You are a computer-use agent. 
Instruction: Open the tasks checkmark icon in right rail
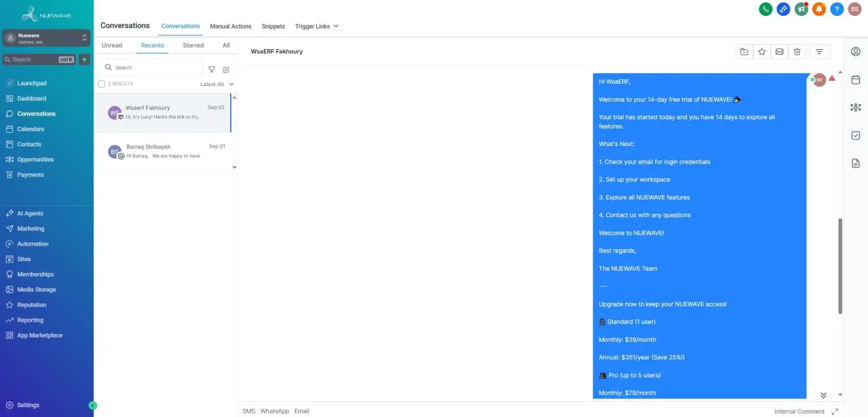pos(856,135)
